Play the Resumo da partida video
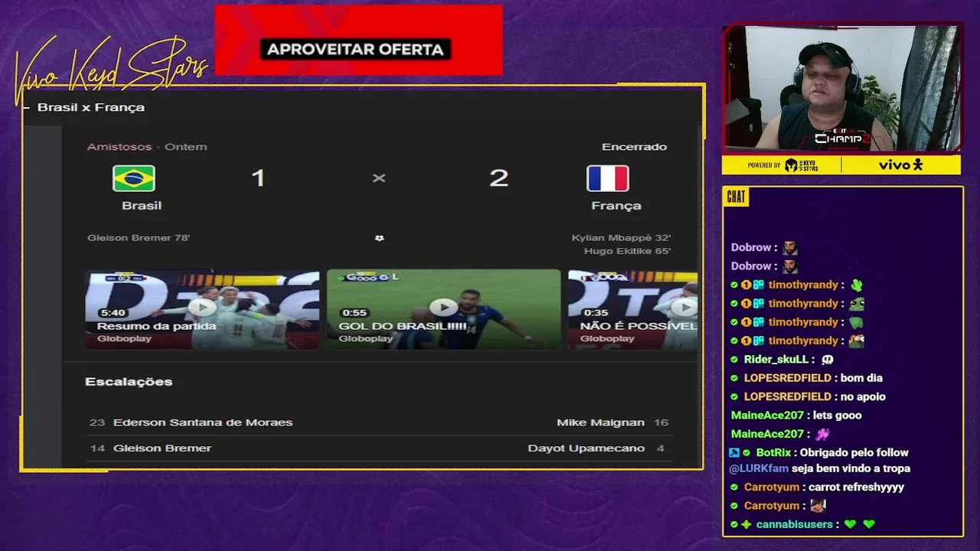The height and width of the screenshot is (551, 980). coord(202,307)
